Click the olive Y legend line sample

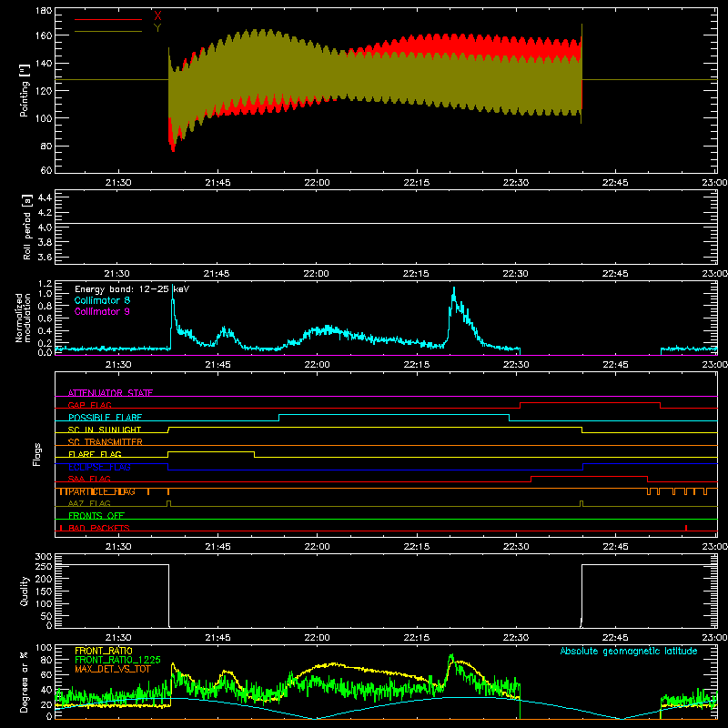point(108,32)
